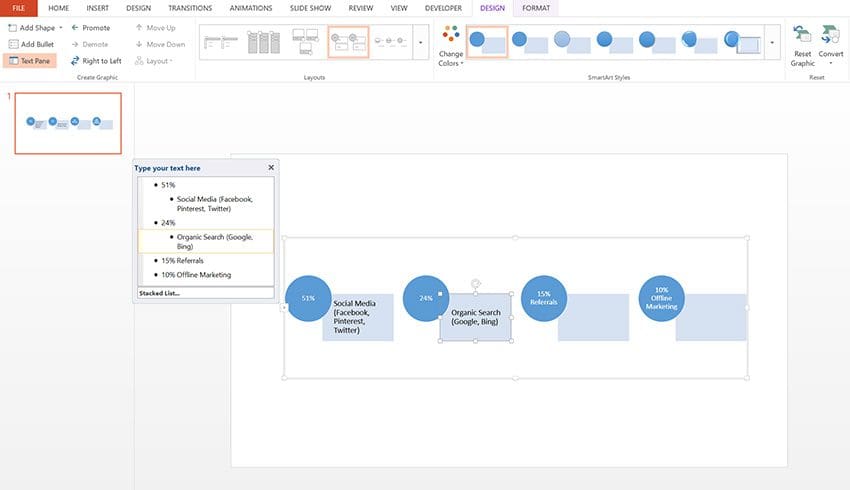This screenshot has height=490, width=850.
Task: Click the Add Shape button
Action: tap(33, 28)
